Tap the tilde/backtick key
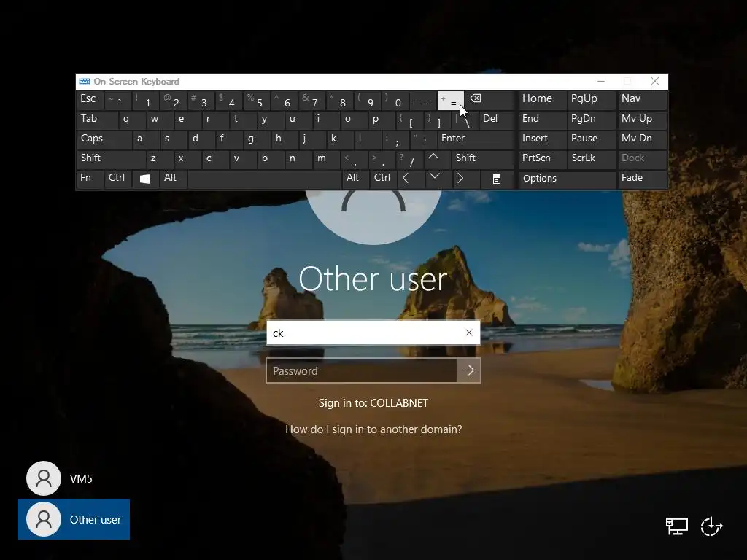This screenshot has height=560, width=747. pos(117,100)
